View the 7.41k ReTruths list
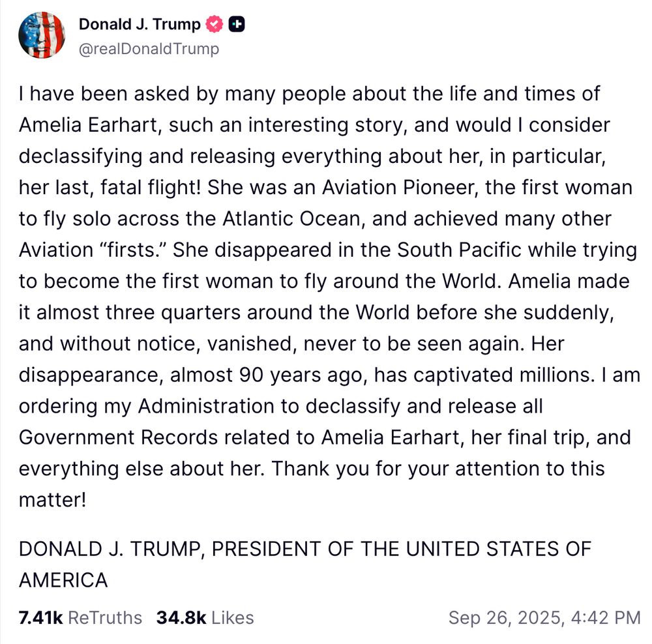 [80, 617]
